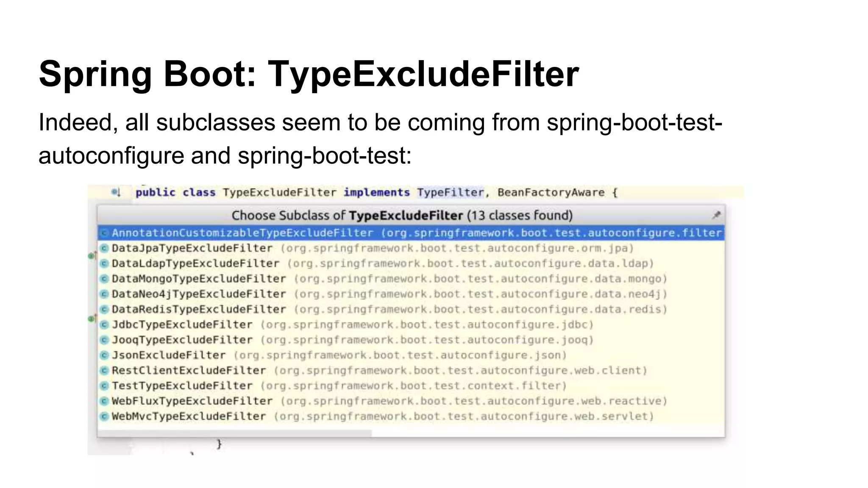Click the gutter subclass icon beside class declaration
Viewport: 868px width, 488px height.
click(x=116, y=193)
